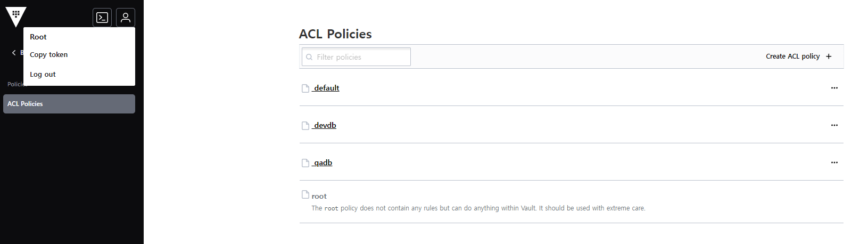Open more options for default policy
The height and width of the screenshot is (244, 868).
coord(834,88)
